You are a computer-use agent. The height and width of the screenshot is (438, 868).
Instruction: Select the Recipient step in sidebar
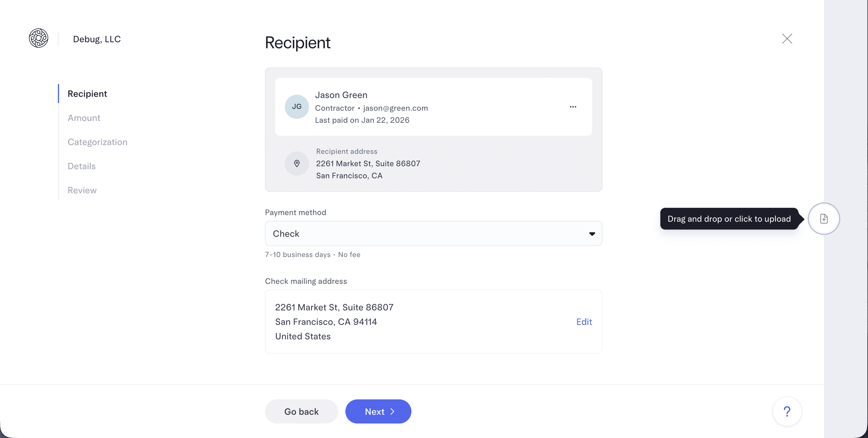pos(87,94)
